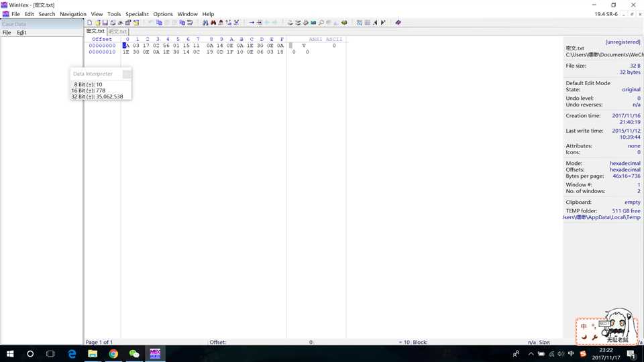Click the Open Disk toolbar icon
644x362 pixels.
click(290, 23)
